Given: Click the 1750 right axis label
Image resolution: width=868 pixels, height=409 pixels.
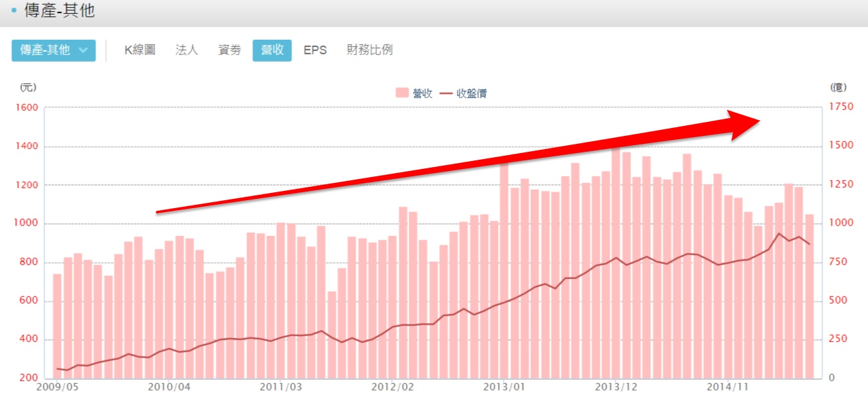Looking at the screenshot, I should coord(841,107).
